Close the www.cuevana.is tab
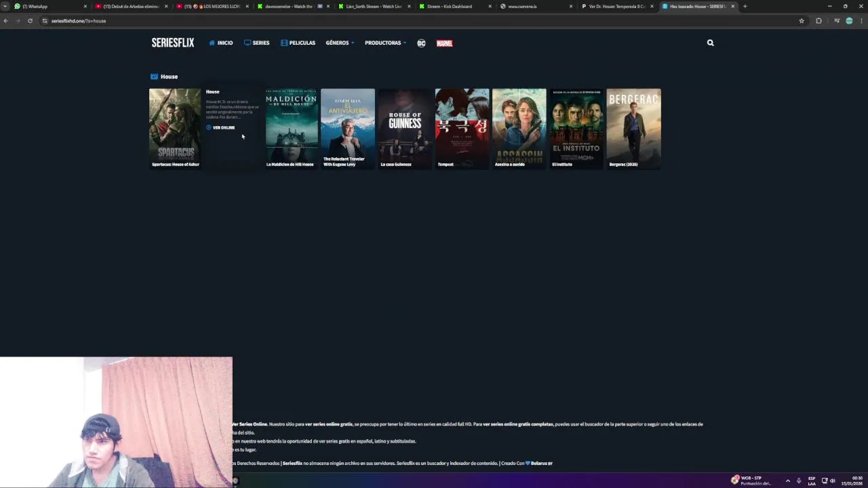 click(571, 6)
